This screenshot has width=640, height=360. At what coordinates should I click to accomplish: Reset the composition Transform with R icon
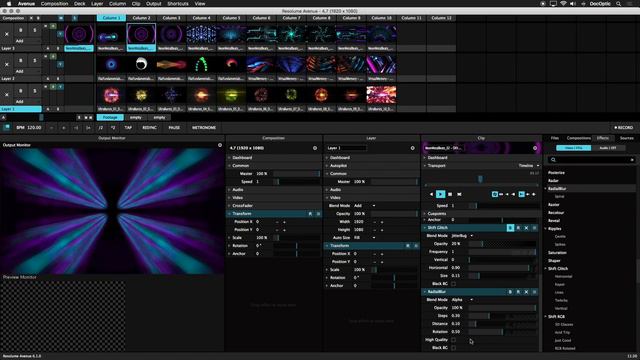point(310,214)
